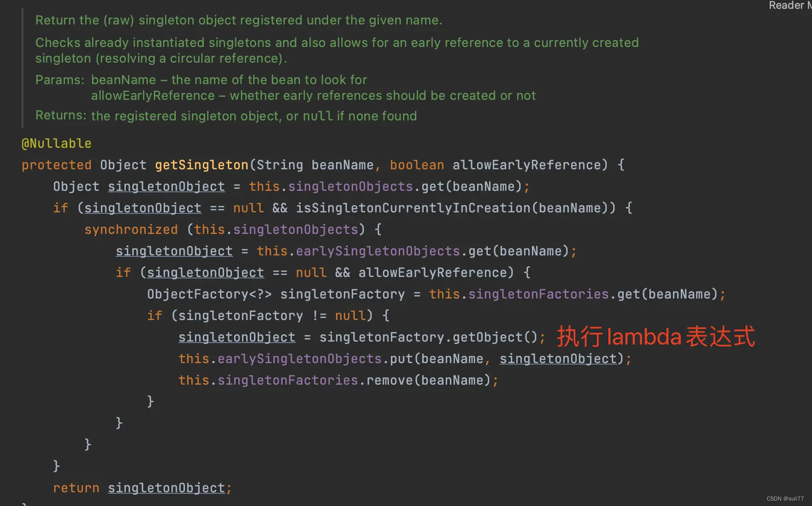Click the protected keyword in the signature
This screenshot has width=812, height=506.
(56, 165)
